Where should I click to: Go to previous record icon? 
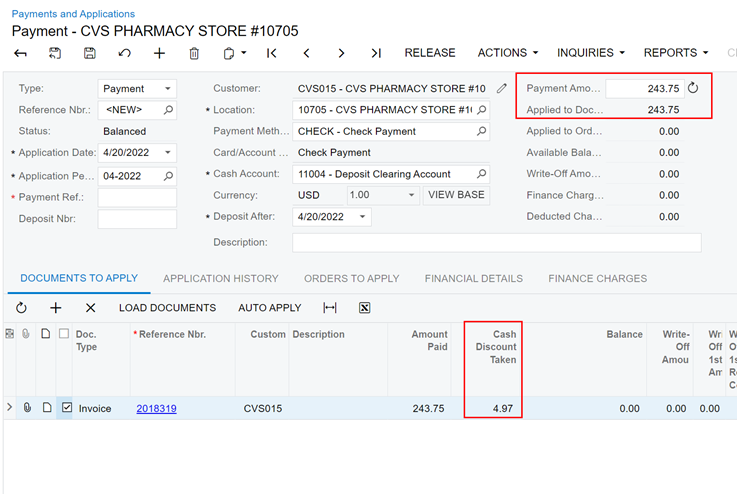306,53
